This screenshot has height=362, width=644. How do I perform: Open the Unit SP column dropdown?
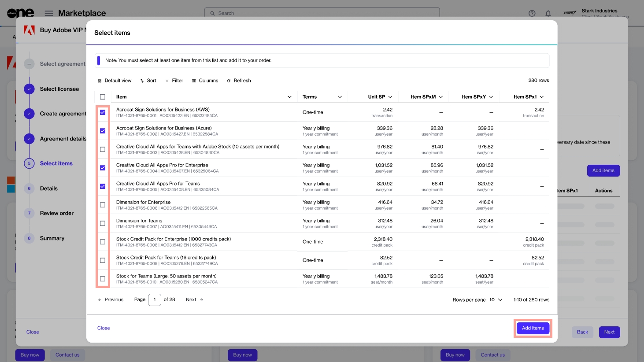click(390, 97)
